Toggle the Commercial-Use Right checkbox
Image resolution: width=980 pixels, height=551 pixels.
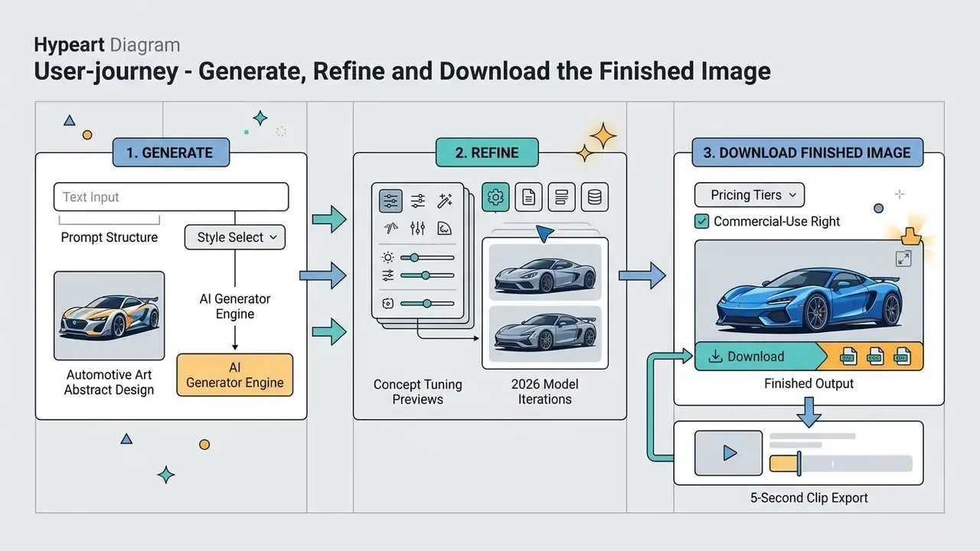click(701, 221)
